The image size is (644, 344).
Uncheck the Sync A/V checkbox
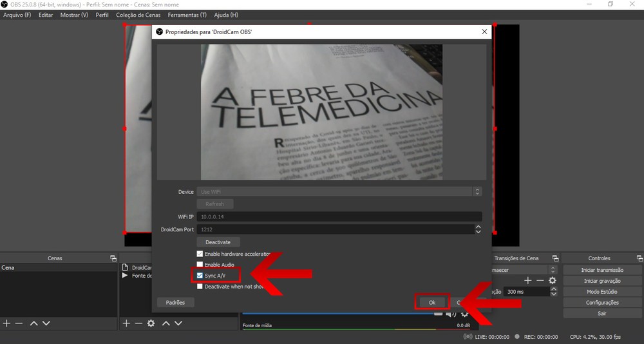coord(200,275)
